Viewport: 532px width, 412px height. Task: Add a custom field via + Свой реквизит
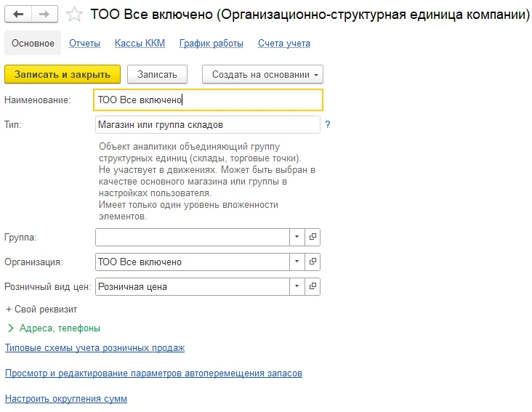point(41,309)
